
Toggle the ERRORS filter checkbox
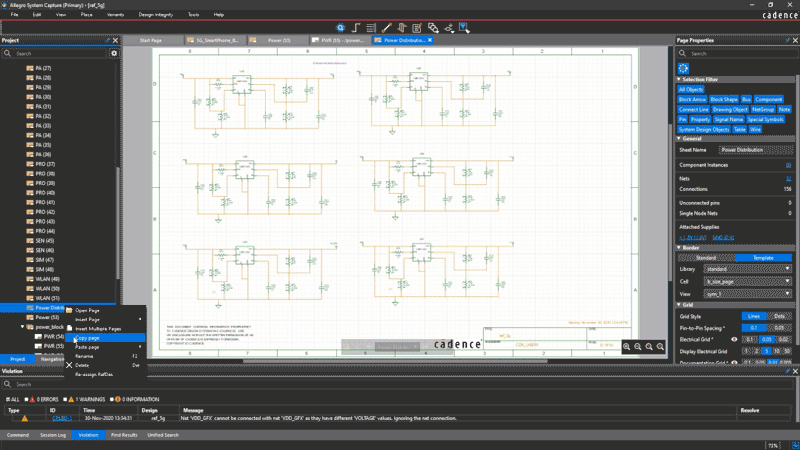26,399
